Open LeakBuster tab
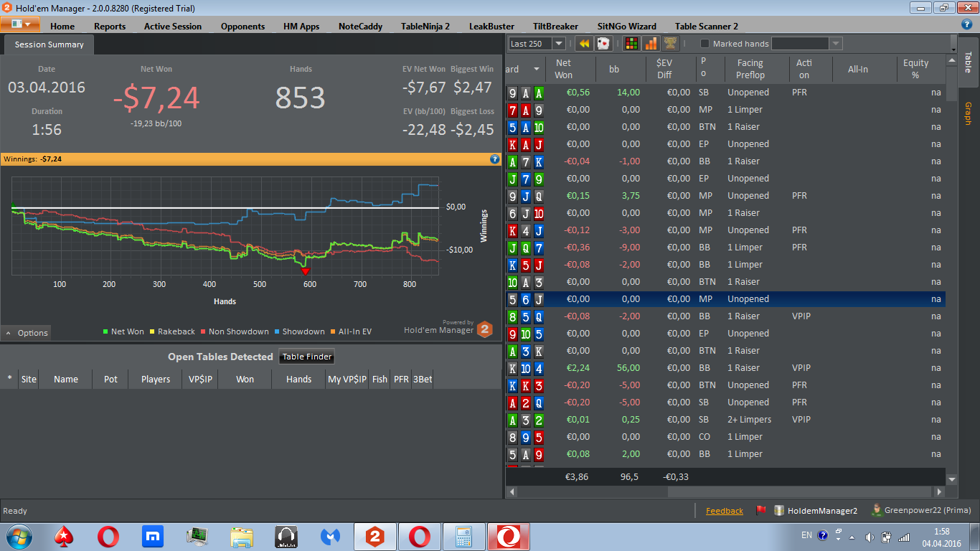Screen dimensions: 980x551 click(x=491, y=26)
